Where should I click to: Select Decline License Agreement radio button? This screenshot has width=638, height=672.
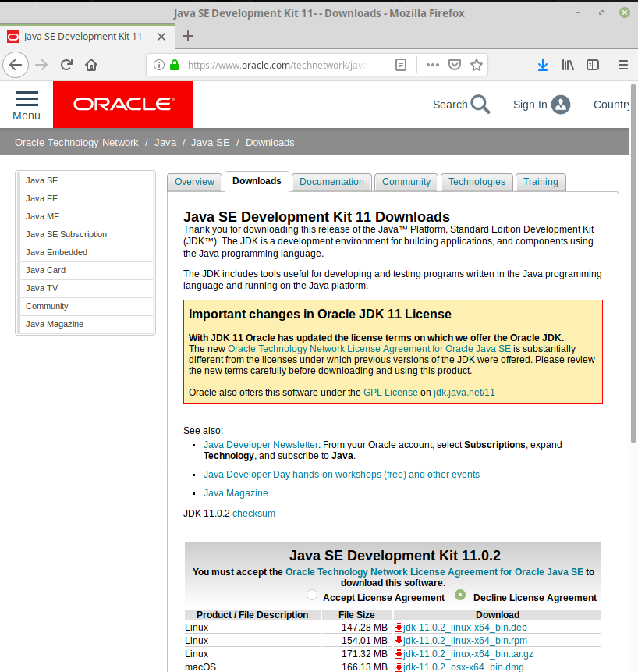[460, 595]
